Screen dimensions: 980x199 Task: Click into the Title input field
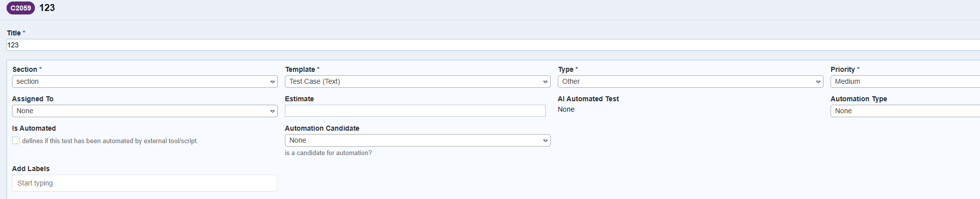click(x=493, y=45)
